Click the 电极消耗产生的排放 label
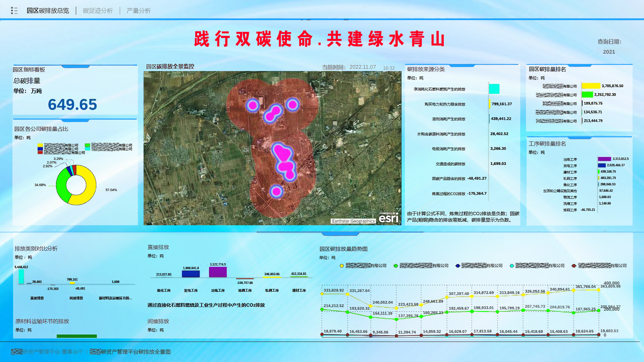This screenshot has width=644, height=362. click(x=448, y=149)
